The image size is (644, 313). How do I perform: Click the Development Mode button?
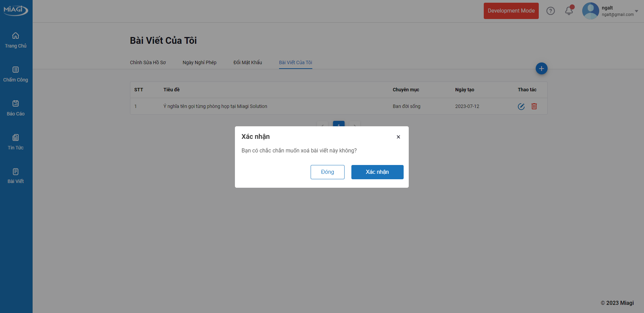(511, 11)
